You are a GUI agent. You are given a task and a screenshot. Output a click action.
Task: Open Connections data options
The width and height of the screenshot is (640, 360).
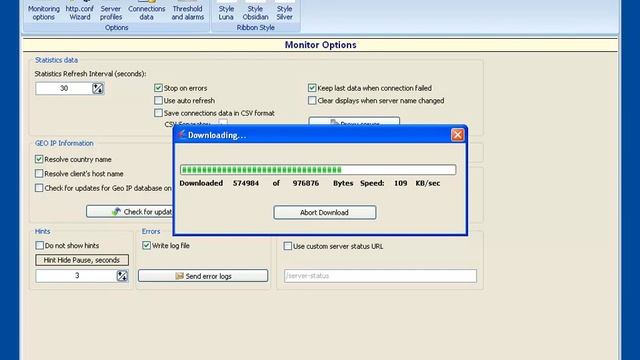pos(147,12)
